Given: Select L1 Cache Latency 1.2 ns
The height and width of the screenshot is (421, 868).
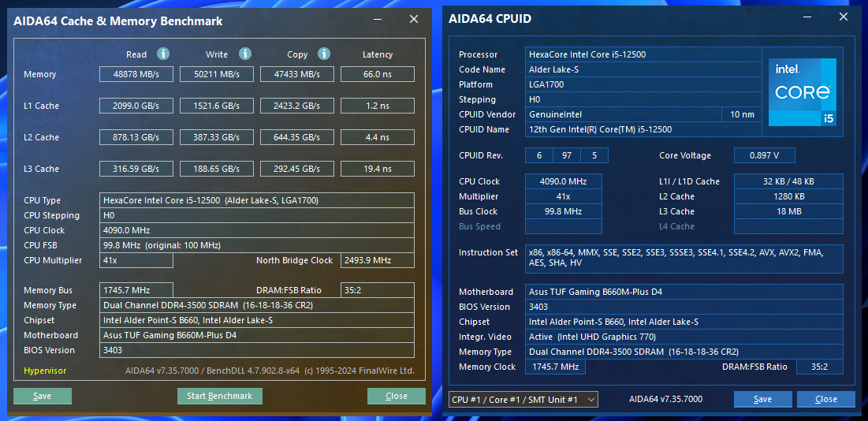Looking at the screenshot, I should point(378,106).
